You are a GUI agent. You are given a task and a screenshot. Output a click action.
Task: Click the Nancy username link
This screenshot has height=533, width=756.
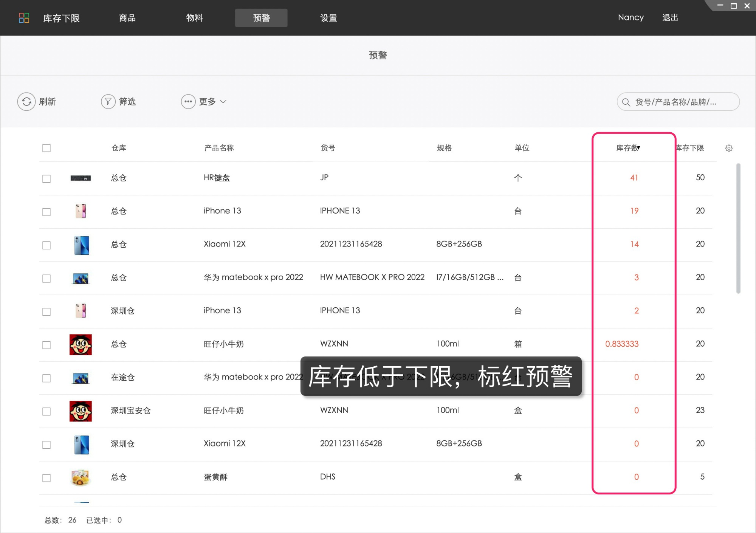coord(631,18)
